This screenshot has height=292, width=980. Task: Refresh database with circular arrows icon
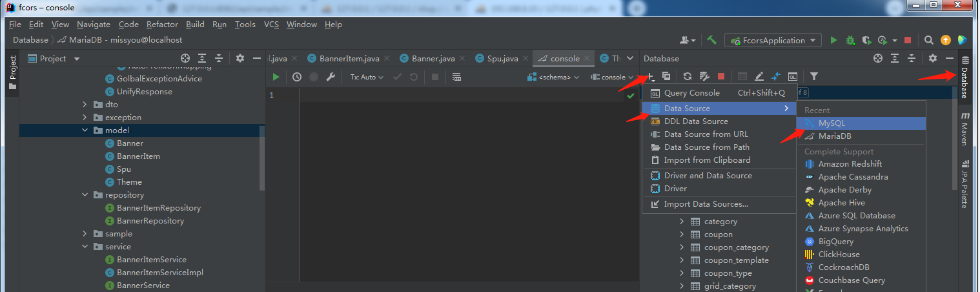[688, 76]
